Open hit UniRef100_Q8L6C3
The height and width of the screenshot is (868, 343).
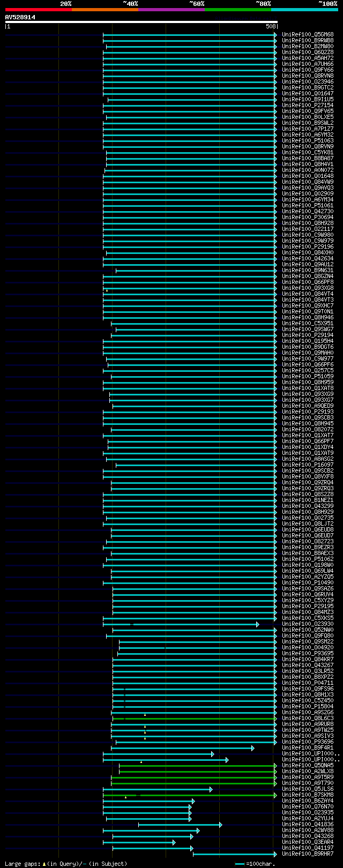tap(308, 719)
